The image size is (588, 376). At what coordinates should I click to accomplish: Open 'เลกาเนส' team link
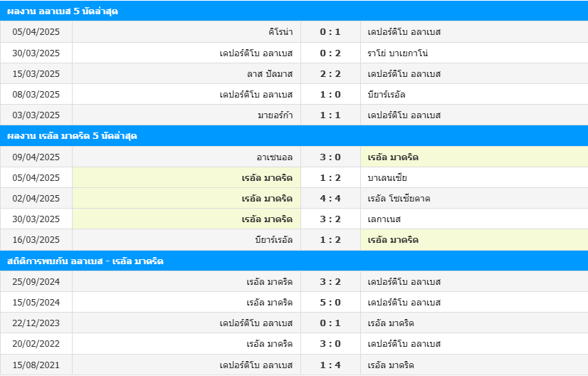click(x=384, y=219)
